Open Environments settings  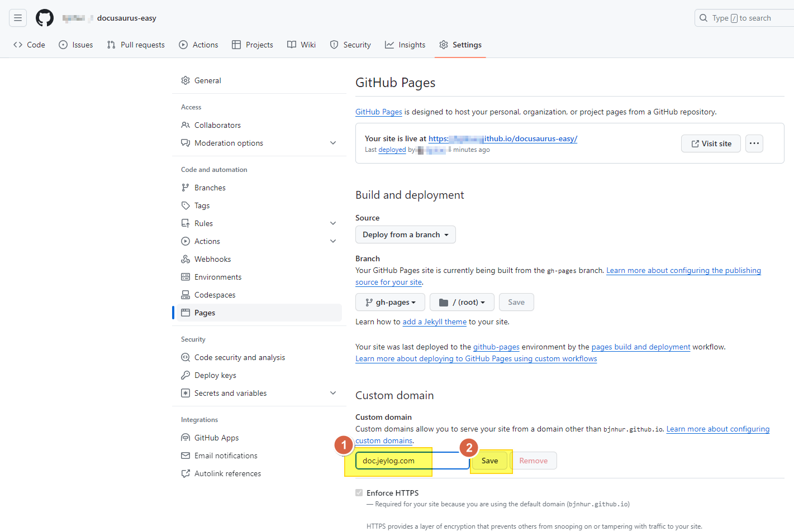[259, 277]
